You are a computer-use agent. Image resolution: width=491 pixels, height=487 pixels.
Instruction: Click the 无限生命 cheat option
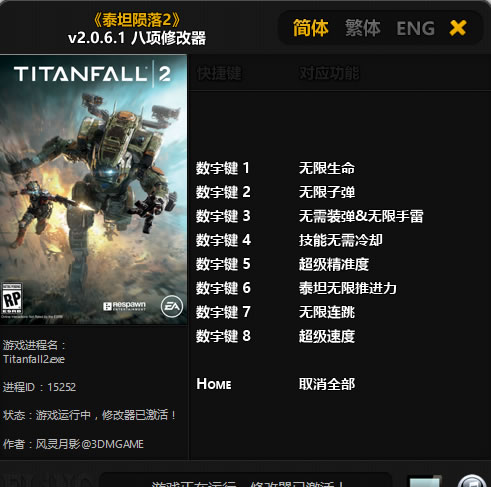click(327, 168)
